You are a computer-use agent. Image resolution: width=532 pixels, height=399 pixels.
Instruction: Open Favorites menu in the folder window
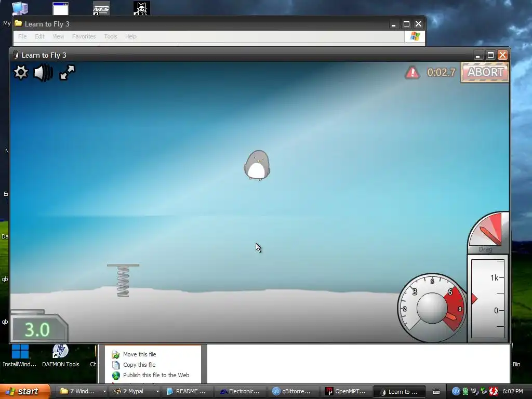point(84,36)
